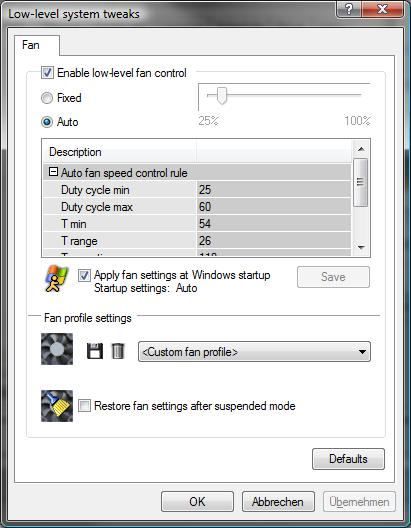Click the delete fan profile trash icon
Image resolution: width=411 pixels, height=528 pixels.
[118, 351]
